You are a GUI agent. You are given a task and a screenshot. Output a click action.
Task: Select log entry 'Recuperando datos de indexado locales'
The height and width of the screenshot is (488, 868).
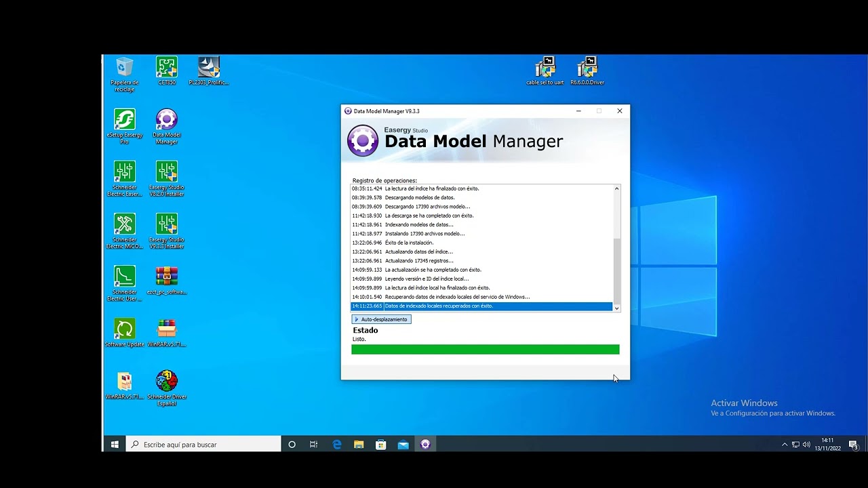[x=481, y=297]
